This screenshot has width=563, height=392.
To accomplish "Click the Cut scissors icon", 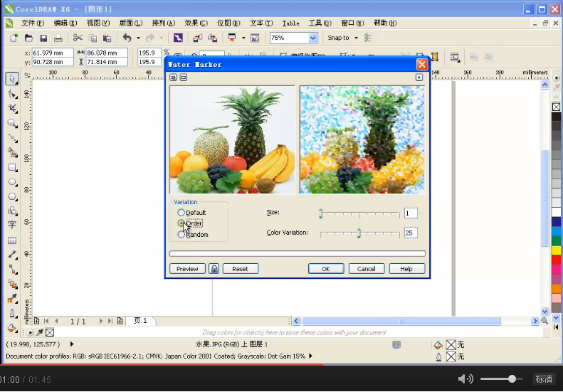I will click(78, 38).
